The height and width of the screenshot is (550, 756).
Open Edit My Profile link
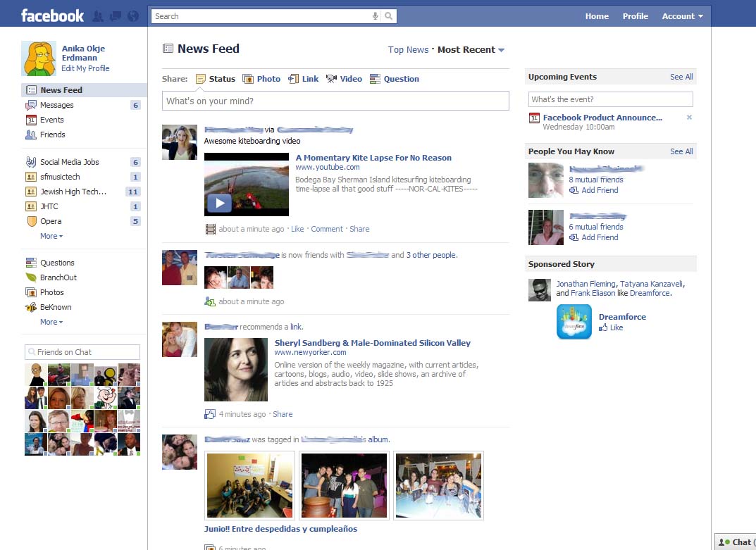pos(85,68)
